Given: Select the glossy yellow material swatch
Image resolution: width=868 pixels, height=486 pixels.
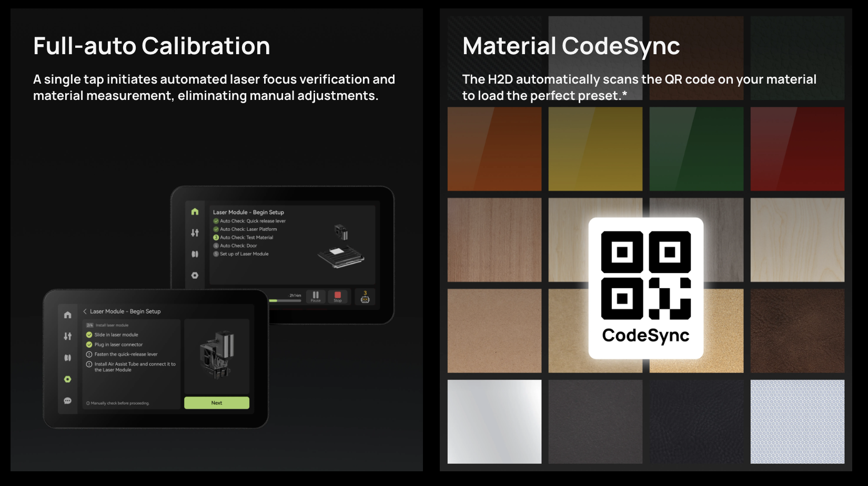Looking at the screenshot, I should pyautogui.click(x=596, y=149).
